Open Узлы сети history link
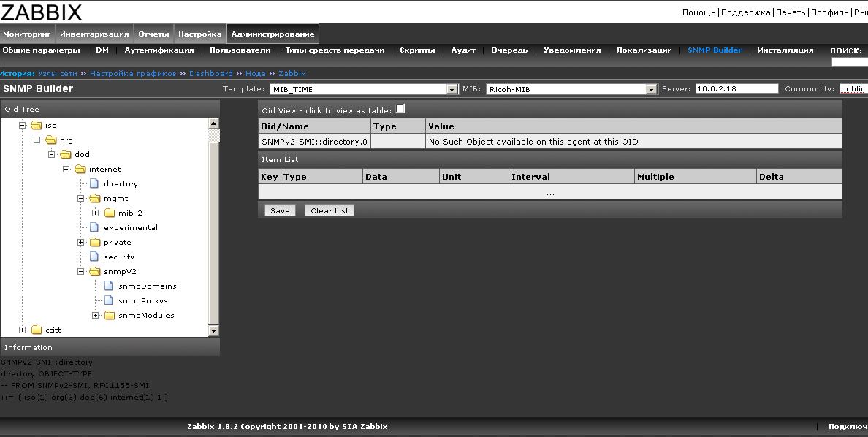 [x=58, y=73]
